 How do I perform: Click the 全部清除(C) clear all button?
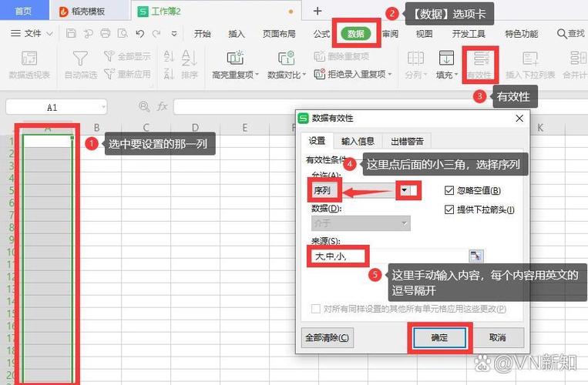point(327,337)
